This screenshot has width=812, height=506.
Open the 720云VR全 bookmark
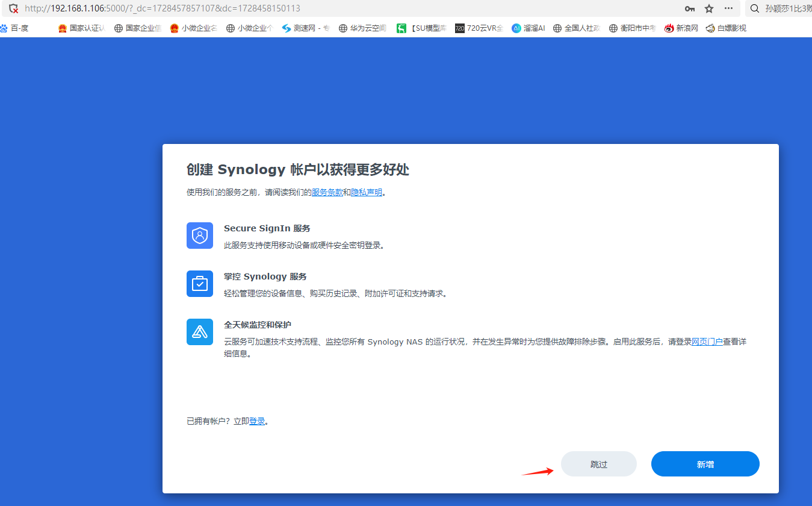479,28
